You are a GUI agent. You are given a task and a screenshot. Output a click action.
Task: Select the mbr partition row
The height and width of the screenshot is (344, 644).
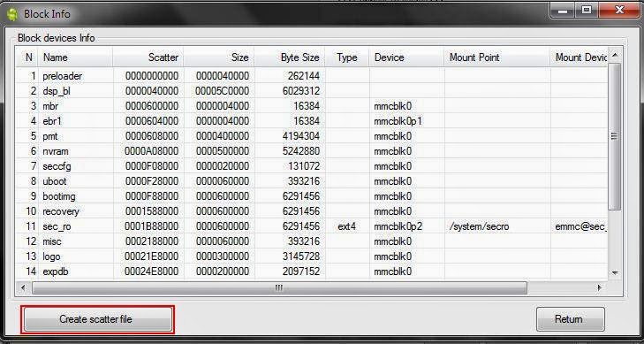click(312, 106)
